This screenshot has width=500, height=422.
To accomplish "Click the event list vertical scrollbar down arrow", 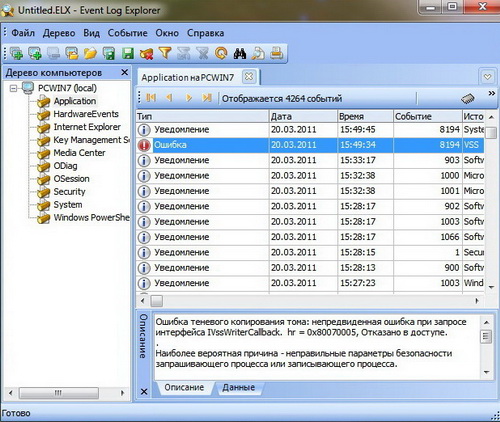I will (491, 287).
